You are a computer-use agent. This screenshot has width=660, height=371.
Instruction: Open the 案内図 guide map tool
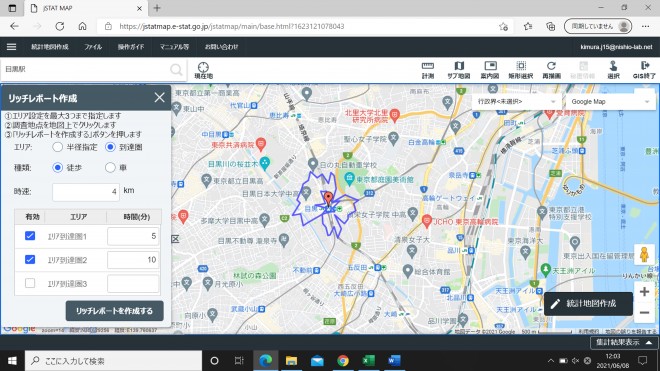490,70
